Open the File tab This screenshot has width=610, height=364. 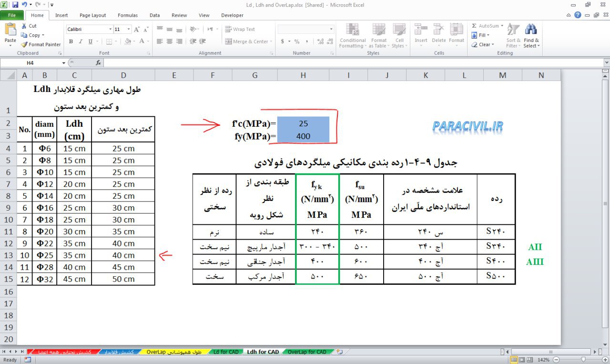pos(11,15)
